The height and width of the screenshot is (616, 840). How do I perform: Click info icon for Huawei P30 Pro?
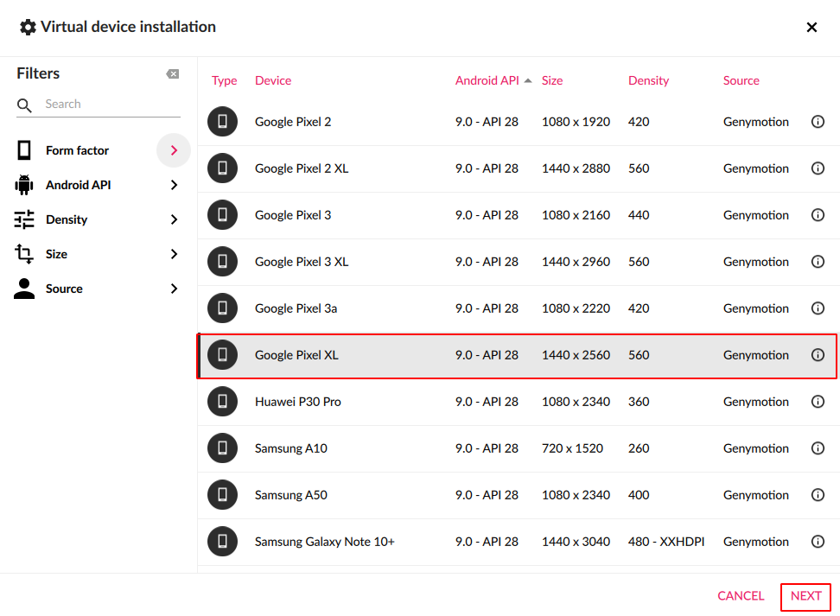[818, 401]
